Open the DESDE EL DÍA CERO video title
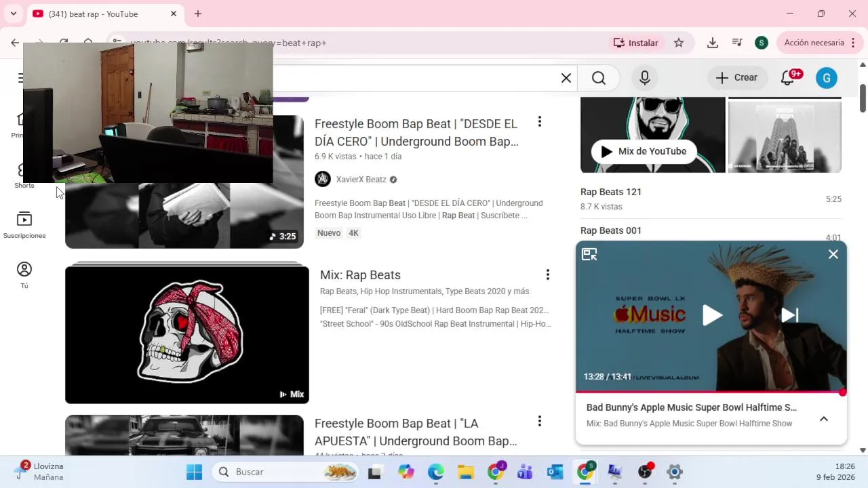 point(416,133)
